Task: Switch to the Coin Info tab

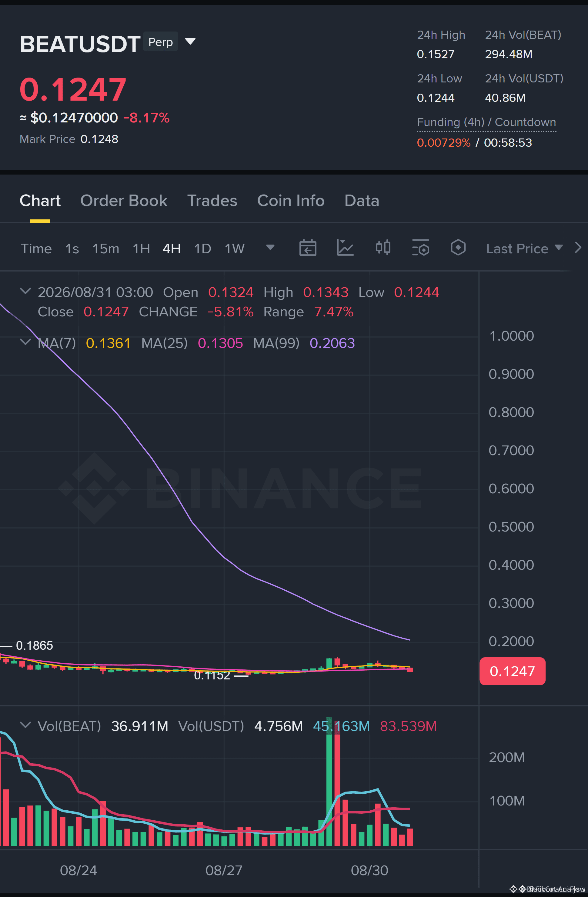Action: tap(291, 201)
